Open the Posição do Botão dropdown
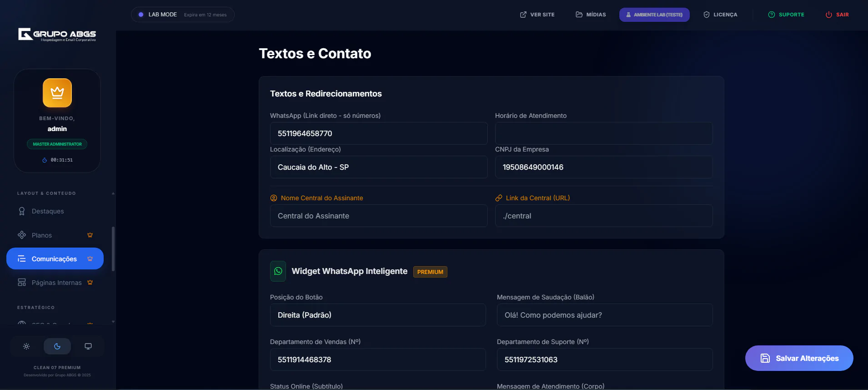Viewport: 868px width, 390px height. tap(377, 315)
